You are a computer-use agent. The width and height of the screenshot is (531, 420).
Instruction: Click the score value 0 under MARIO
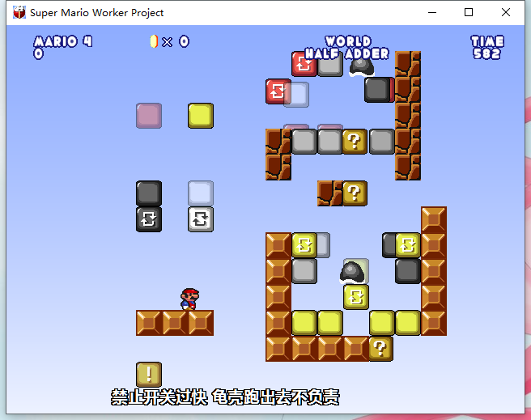pyautogui.click(x=38, y=53)
